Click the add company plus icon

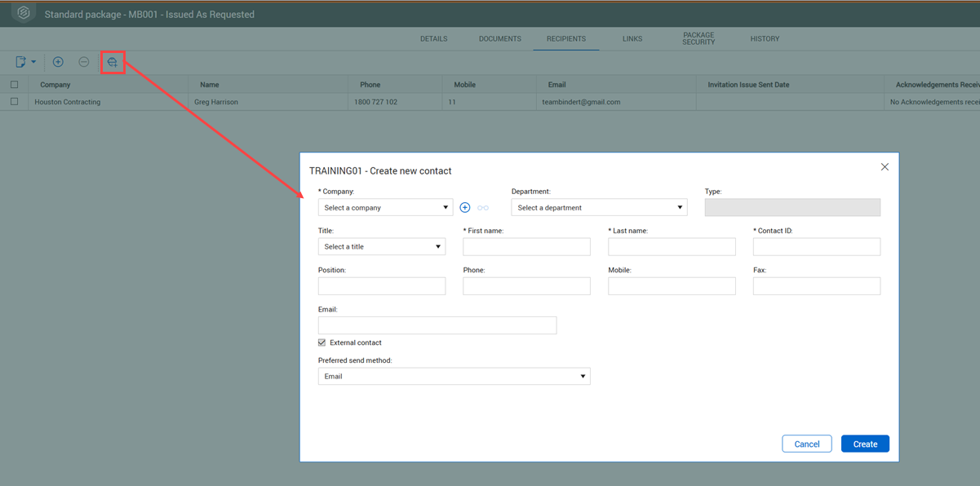tap(465, 208)
